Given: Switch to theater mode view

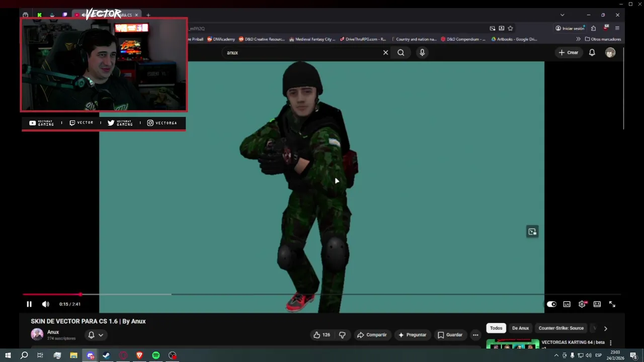Looking at the screenshot, I should point(597,304).
